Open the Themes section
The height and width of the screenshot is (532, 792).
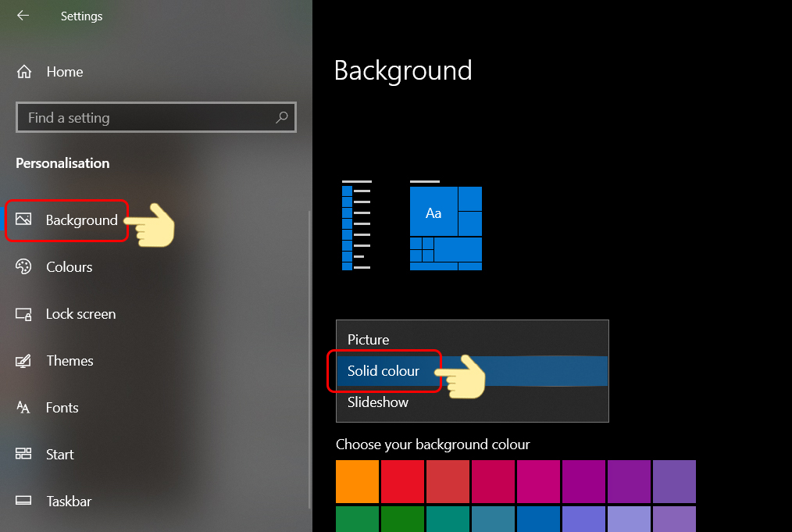[70, 361]
